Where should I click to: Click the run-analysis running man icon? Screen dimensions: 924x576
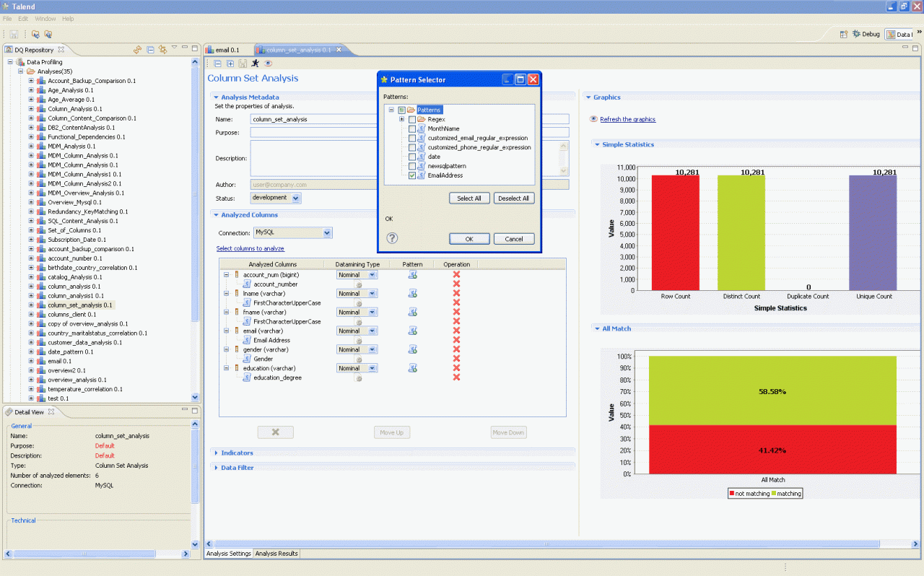click(x=255, y=64)
